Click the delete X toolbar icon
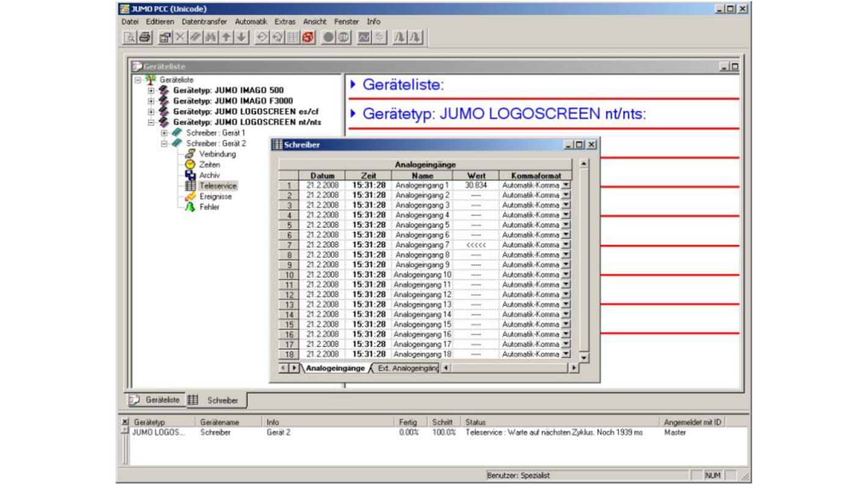 [x=180, y=37]
